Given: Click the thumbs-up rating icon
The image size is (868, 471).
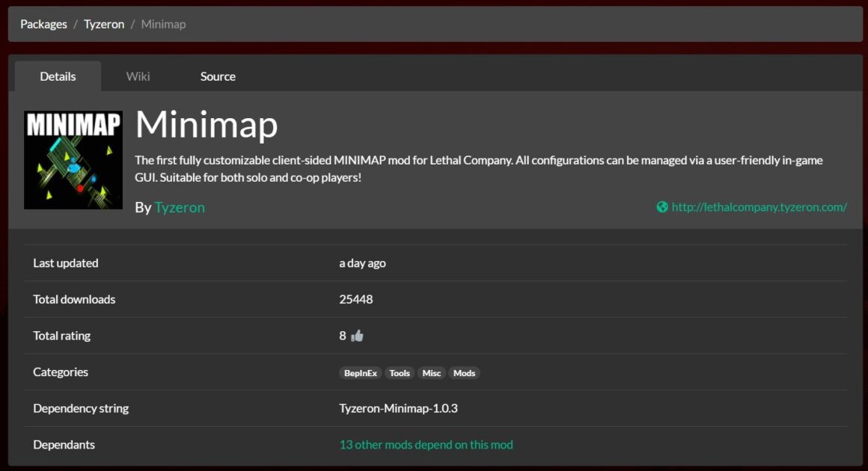Looking at the screenshot, I should pos(357,336).
